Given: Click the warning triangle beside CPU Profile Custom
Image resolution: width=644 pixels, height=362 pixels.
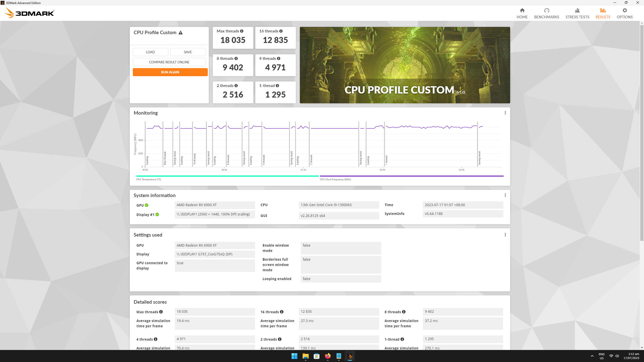Looking at the screenshot, I should coord(181,33).
